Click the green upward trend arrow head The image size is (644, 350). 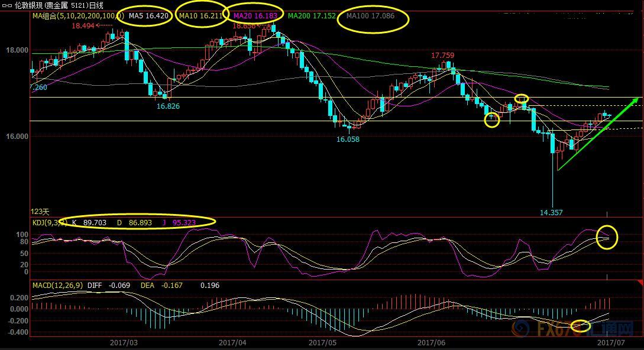(x=635, y=99)
